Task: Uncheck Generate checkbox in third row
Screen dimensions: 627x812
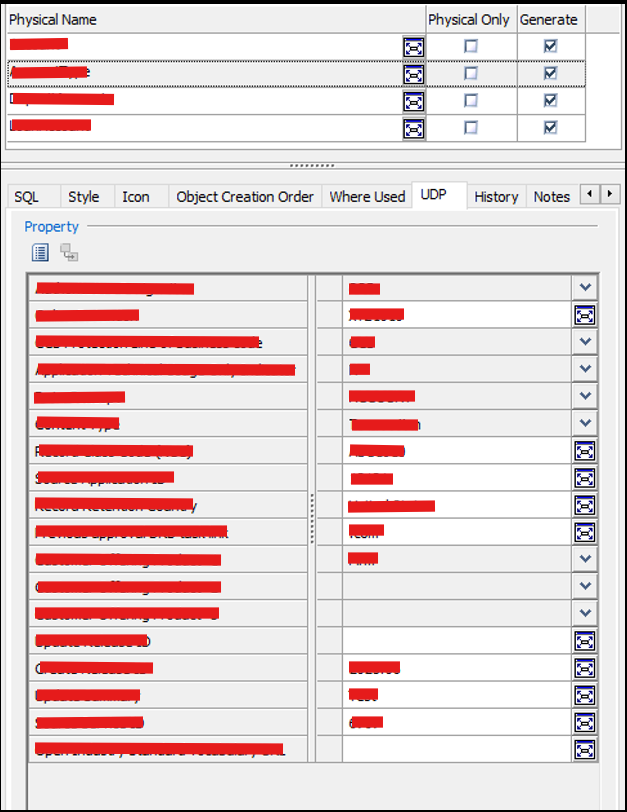Action: point(550,100)
